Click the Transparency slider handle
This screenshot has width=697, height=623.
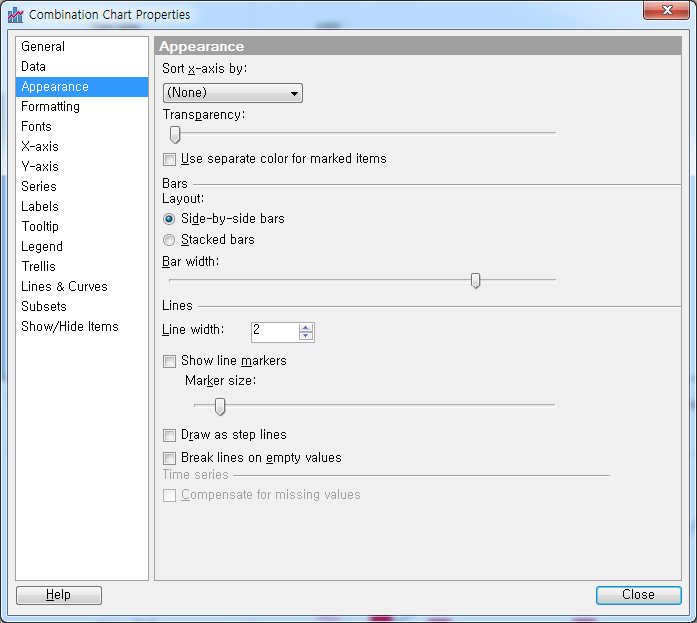point(175,134)
